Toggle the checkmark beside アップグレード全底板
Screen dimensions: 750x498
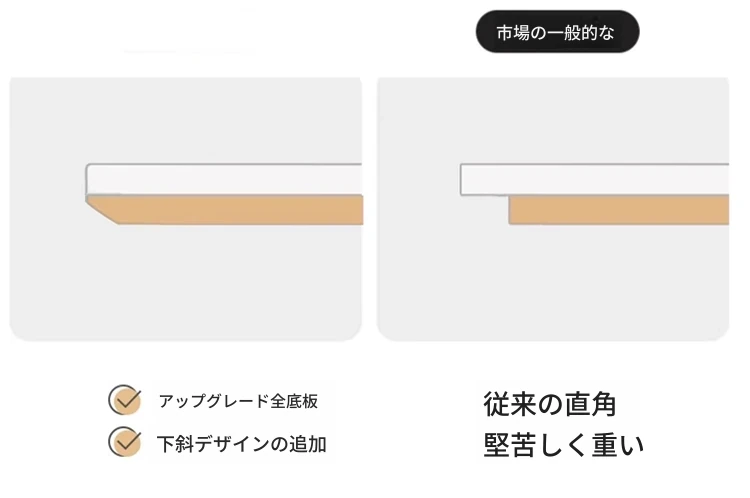[125, 399]
